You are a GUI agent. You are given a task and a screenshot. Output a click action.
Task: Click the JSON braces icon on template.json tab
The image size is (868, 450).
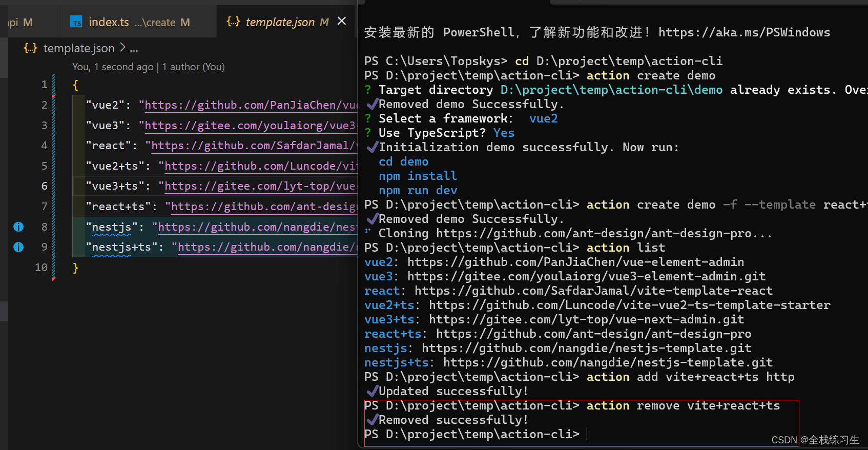click(x=233, y=22)
